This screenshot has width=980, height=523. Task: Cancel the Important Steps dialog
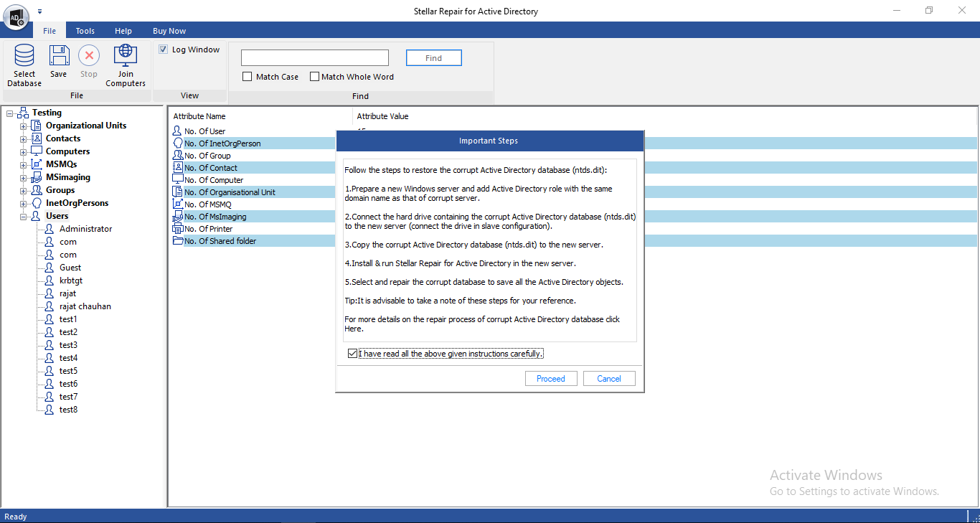[x=609, y=378]
